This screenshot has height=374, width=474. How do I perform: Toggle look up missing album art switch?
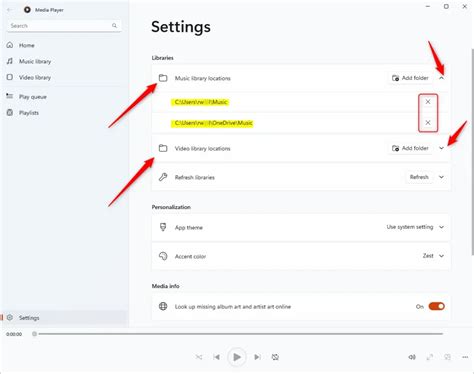coord(437,306)
